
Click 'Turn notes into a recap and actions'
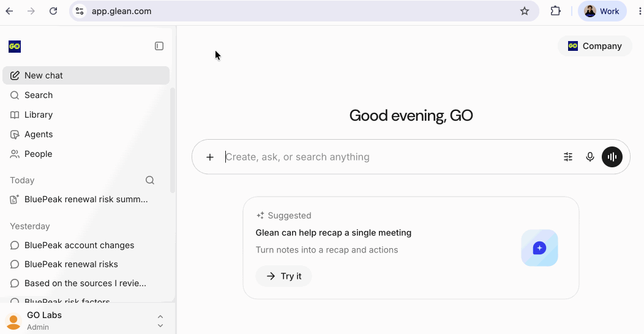coord(327,250)
